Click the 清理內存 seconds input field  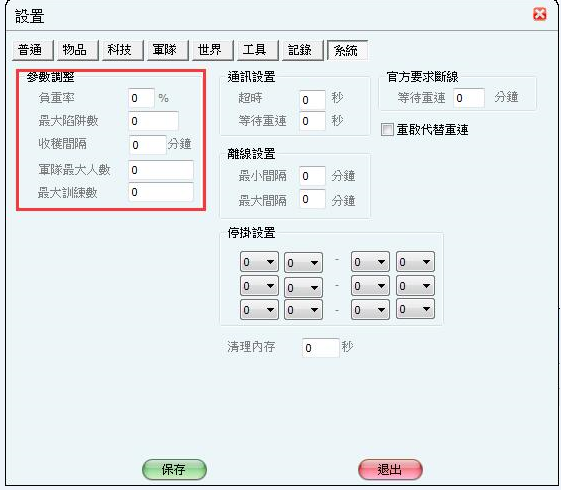point(321,348)
